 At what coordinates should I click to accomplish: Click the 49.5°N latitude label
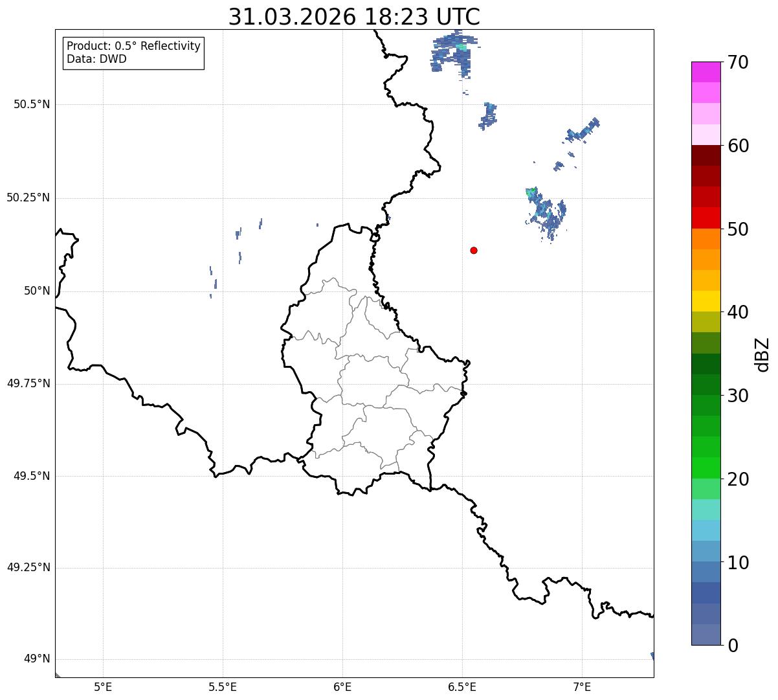(x=31, y=476)
